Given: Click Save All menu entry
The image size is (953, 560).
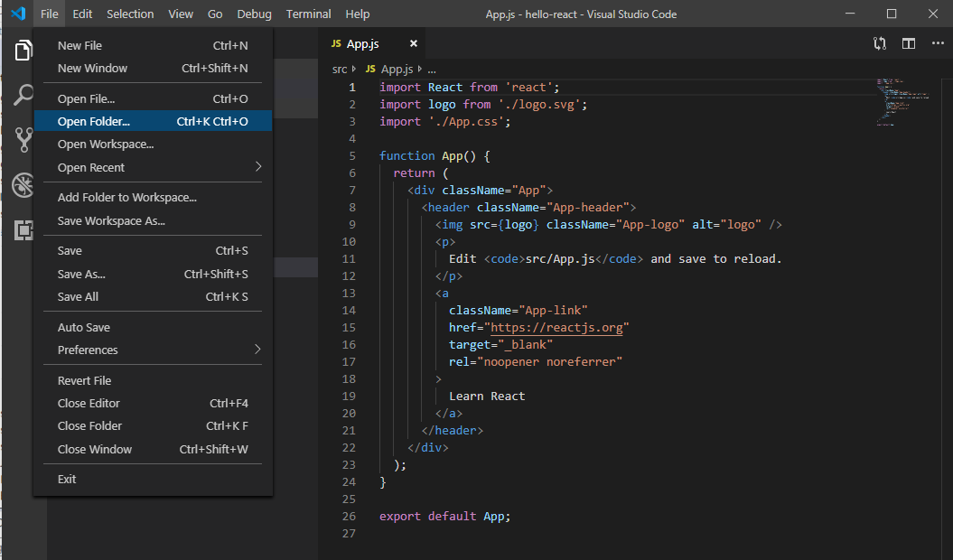Looking at the screenshot, I should click(x=153, y=297).
